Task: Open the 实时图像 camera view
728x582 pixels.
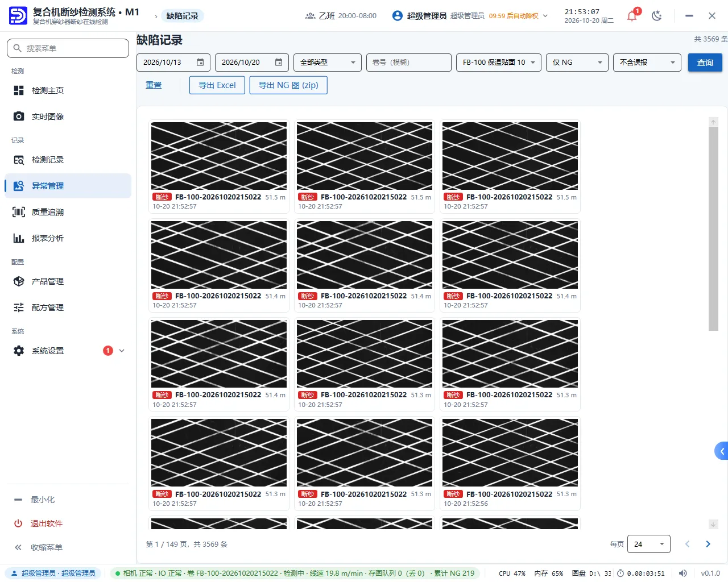Action: tap(68, 117)
